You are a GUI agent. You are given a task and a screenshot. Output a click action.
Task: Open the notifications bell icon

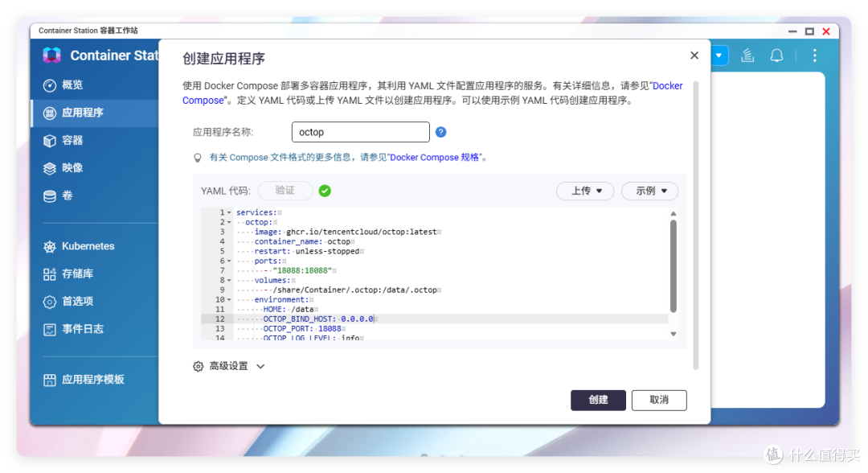776,56
